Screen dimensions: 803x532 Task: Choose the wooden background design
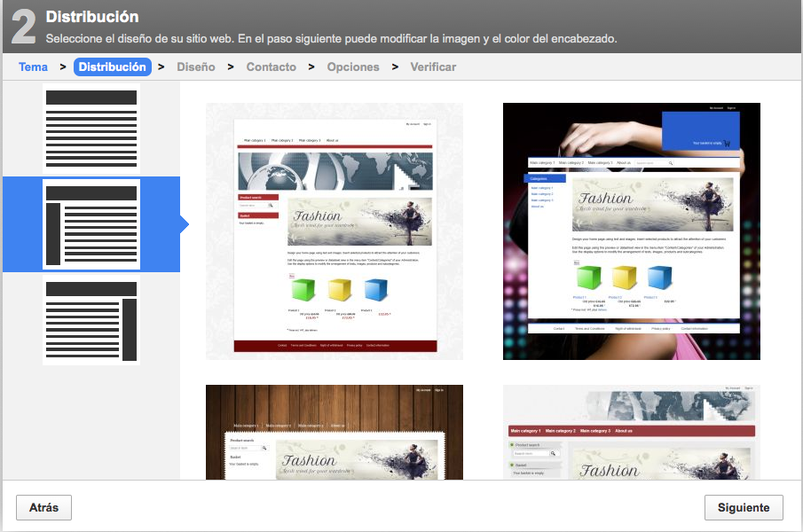pos(334,432)
